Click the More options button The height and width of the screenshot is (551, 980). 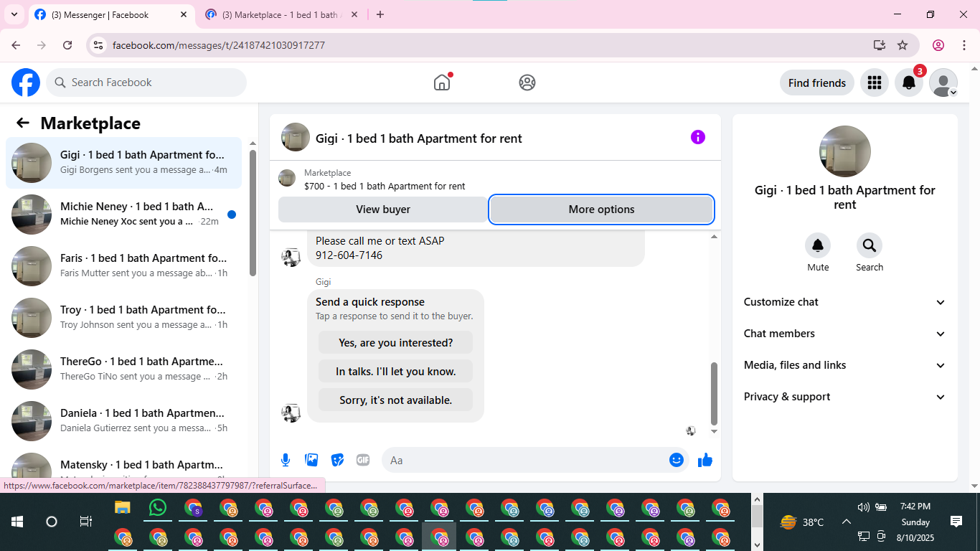601,209
